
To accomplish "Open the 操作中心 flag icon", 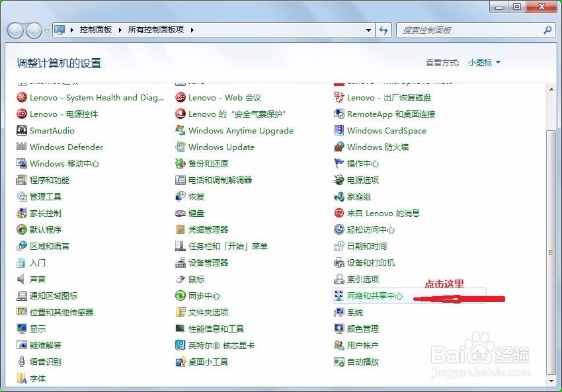I will coord(339,163).
